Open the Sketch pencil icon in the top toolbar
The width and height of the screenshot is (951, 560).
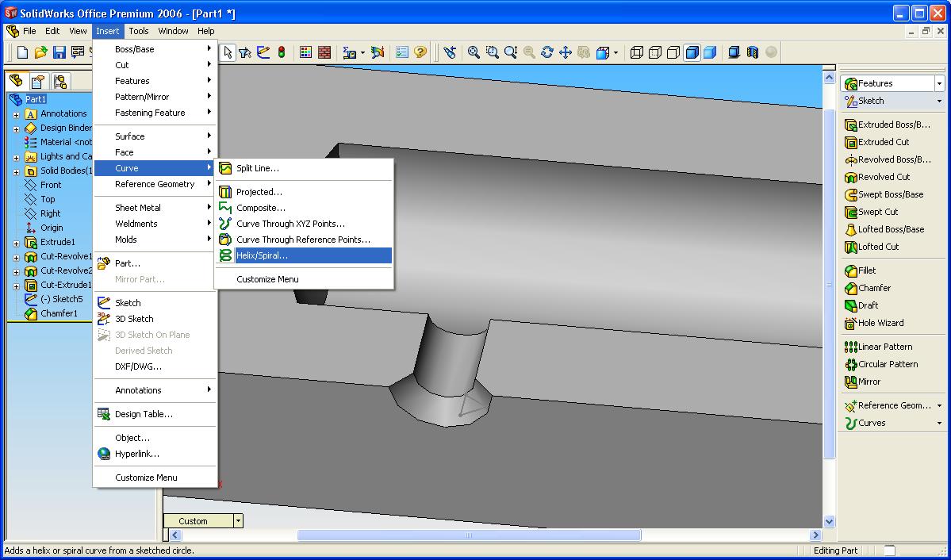pyautogui.click(x=263, y=53)
